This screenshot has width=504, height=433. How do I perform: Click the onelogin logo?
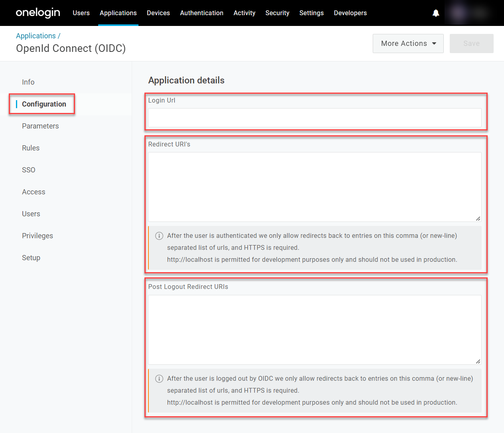[x=38, y=12]
